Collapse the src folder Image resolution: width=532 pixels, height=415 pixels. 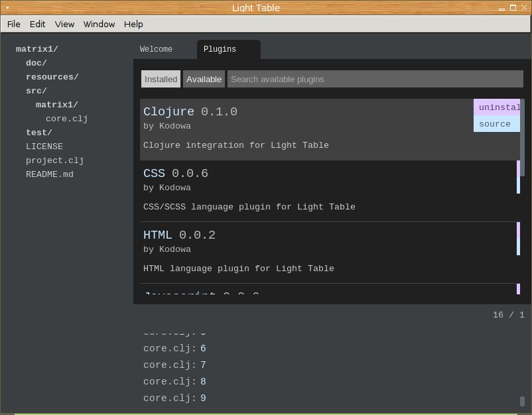pos(36,91)
